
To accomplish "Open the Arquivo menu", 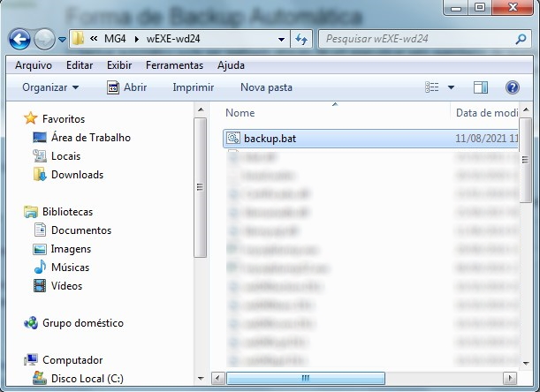I will tap(34, 65).
